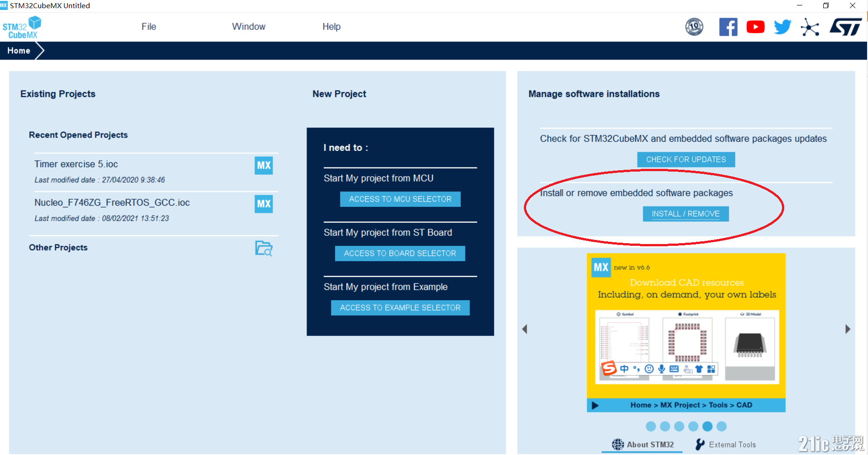Click ACCESS TO MCU SELECTOR button
Viewport: 868px width, 455px height.
[400, 199]
